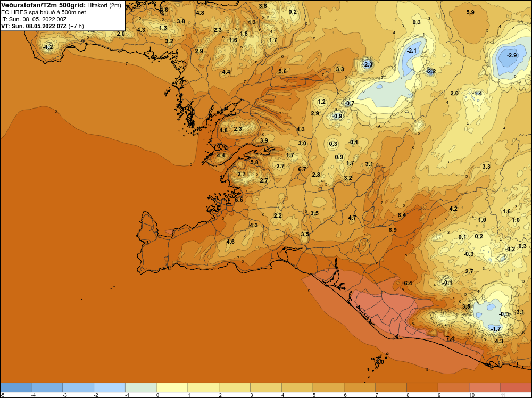This screenshot has height=398, width=532.
Task: Click the temperature value -1.2
Action: click(48, 47)
